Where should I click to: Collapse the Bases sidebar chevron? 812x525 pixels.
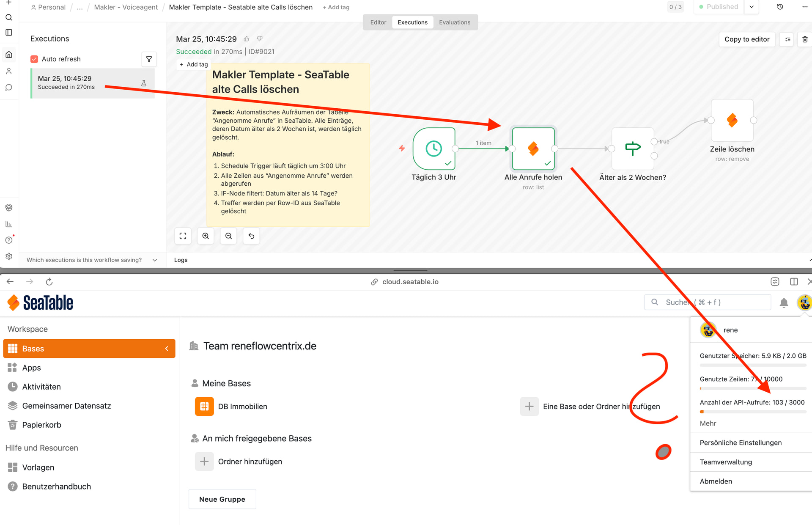point(167,349)
